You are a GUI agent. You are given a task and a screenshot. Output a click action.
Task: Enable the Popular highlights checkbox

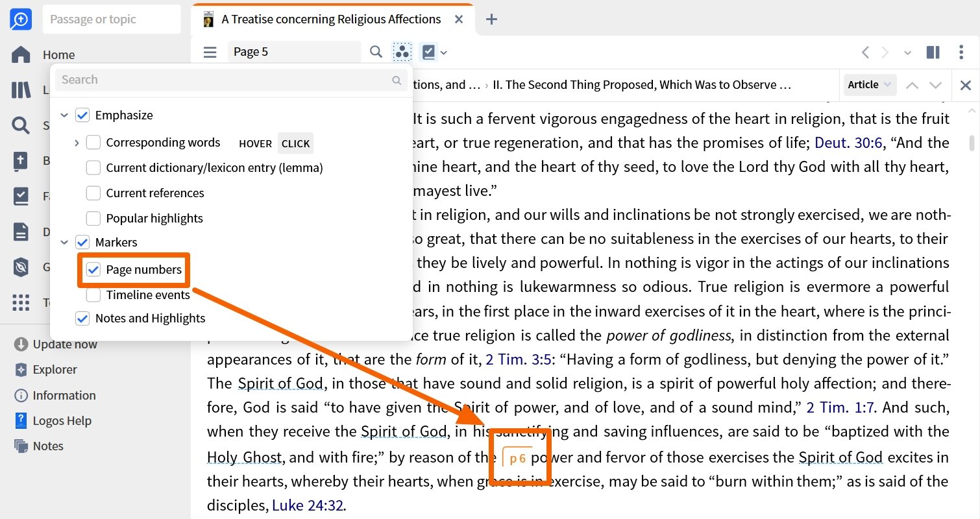[x=93, y=218]
